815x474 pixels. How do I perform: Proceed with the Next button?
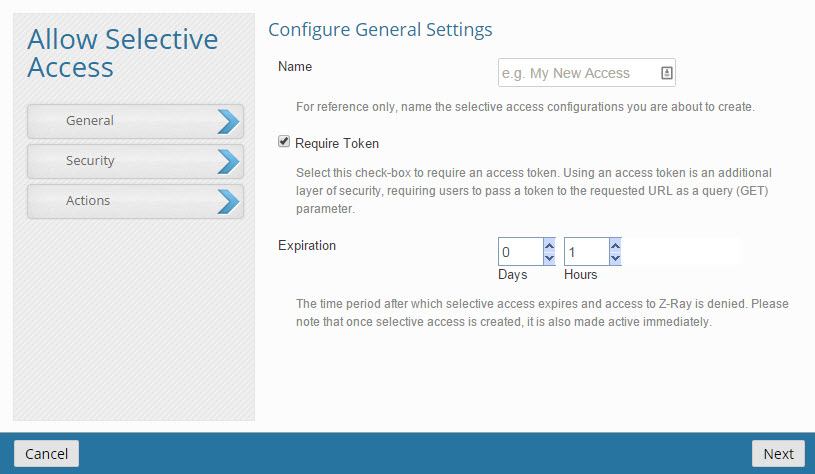(x=778, y=453)
